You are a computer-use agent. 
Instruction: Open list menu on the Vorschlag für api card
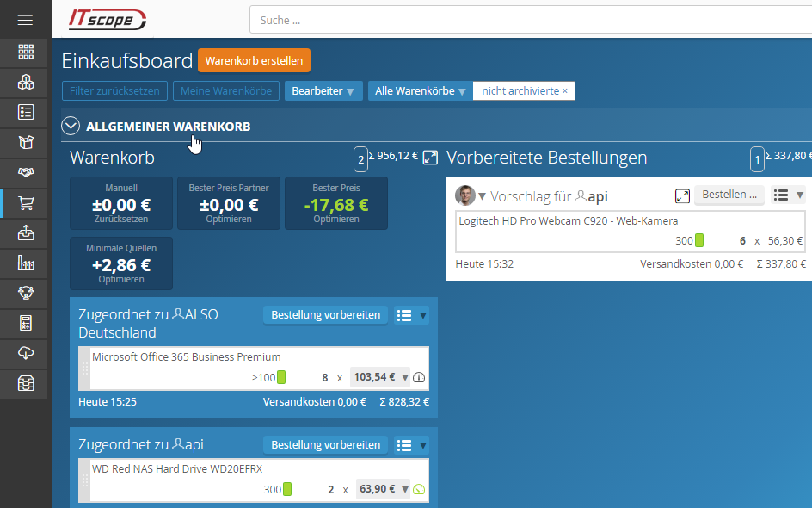click(x=788, y=195)
